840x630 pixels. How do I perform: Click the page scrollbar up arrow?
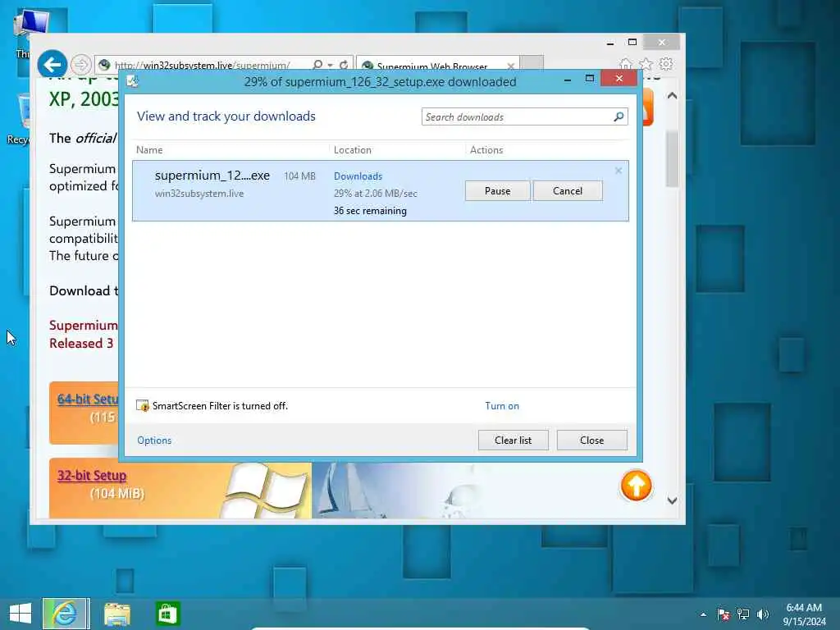tap(673, 96)
